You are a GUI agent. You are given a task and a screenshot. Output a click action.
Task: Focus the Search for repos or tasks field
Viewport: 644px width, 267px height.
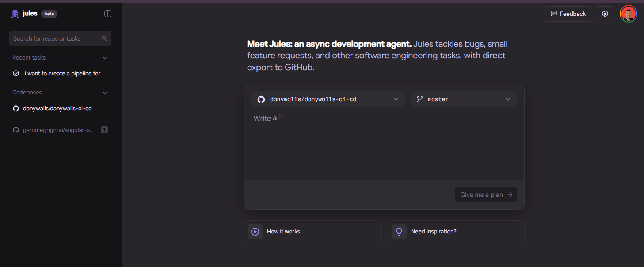pyautogui.click(x=60, y=38)
